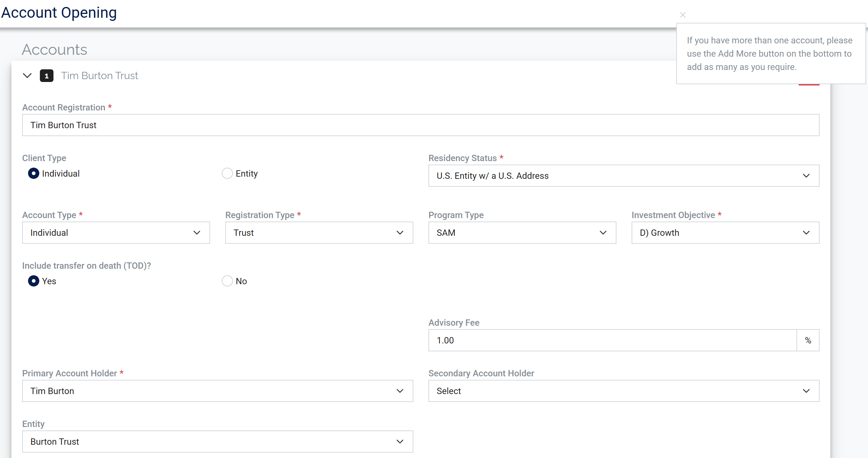Open the Residency Status dropdown
This screenshot has width=868, height=458.
point(624,176)
